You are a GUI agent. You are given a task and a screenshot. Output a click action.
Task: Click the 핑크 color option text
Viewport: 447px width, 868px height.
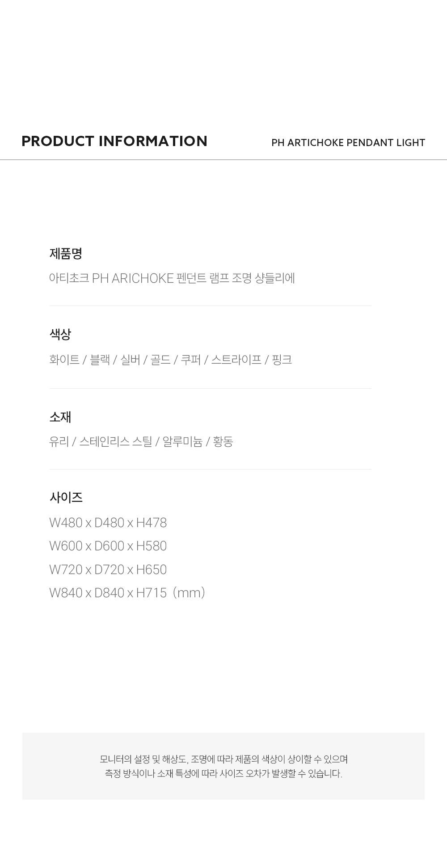[x=282, y=360]
